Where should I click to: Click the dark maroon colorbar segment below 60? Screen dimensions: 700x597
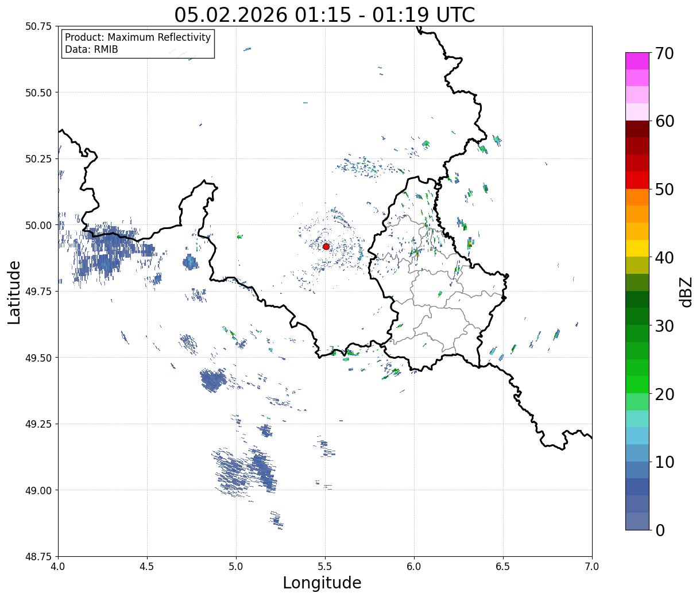637,129
